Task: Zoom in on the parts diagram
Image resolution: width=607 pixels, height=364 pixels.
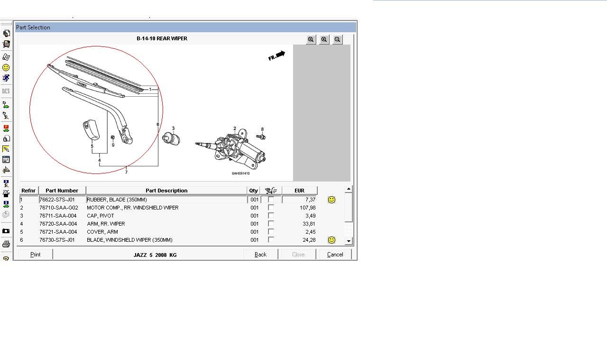Action: (x=311, y=40)
